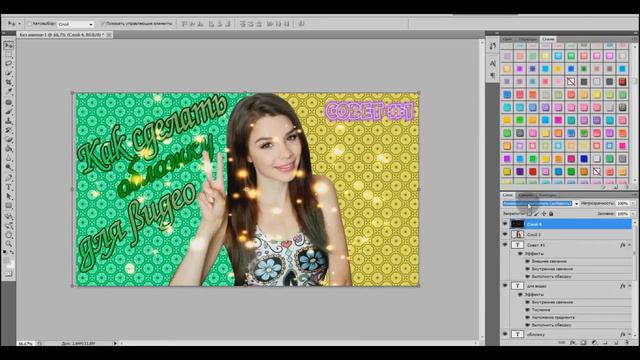Click the Внешнее свечение effect row
The height and width of the screenshot is (360, 640).
(549, 261)
